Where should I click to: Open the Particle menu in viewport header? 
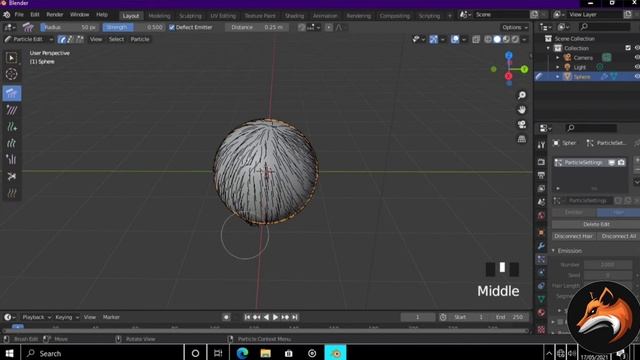pos(140,40)
